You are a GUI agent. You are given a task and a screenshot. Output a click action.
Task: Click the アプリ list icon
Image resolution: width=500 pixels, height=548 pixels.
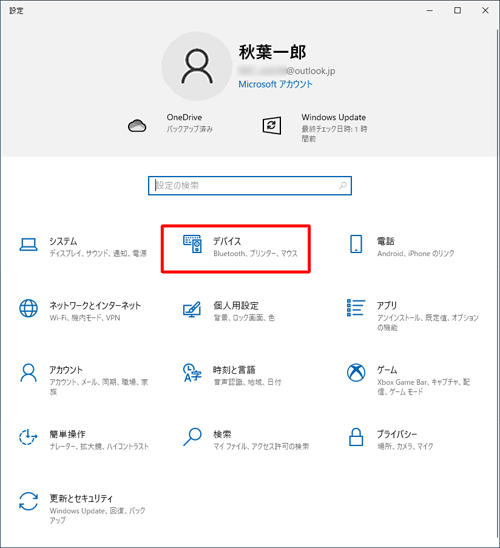coord(356,308)
